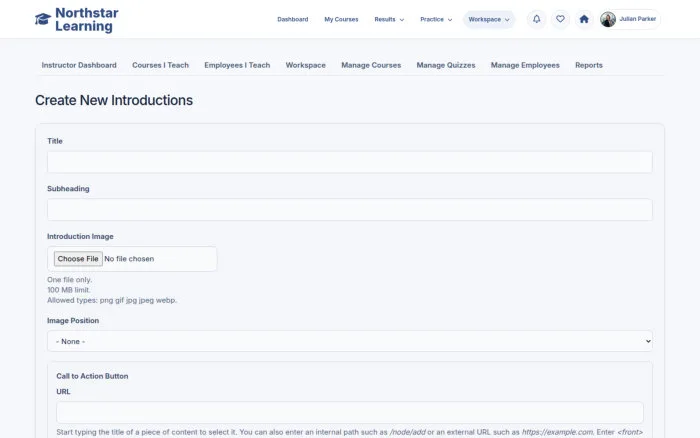Go to home via house icon
700x438 pixels.
[x=584, y=19]
